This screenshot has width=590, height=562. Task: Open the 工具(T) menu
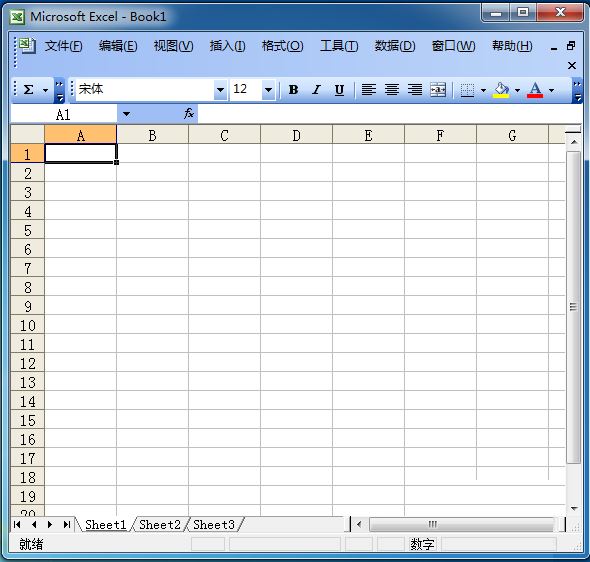click(x=339, y=46)
